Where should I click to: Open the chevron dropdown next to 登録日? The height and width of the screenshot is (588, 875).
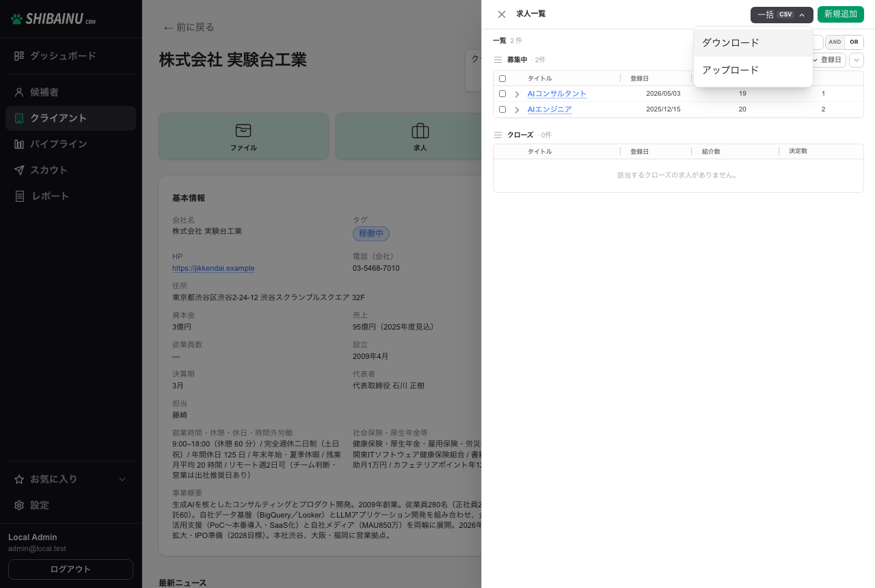[x=857, y=60]
